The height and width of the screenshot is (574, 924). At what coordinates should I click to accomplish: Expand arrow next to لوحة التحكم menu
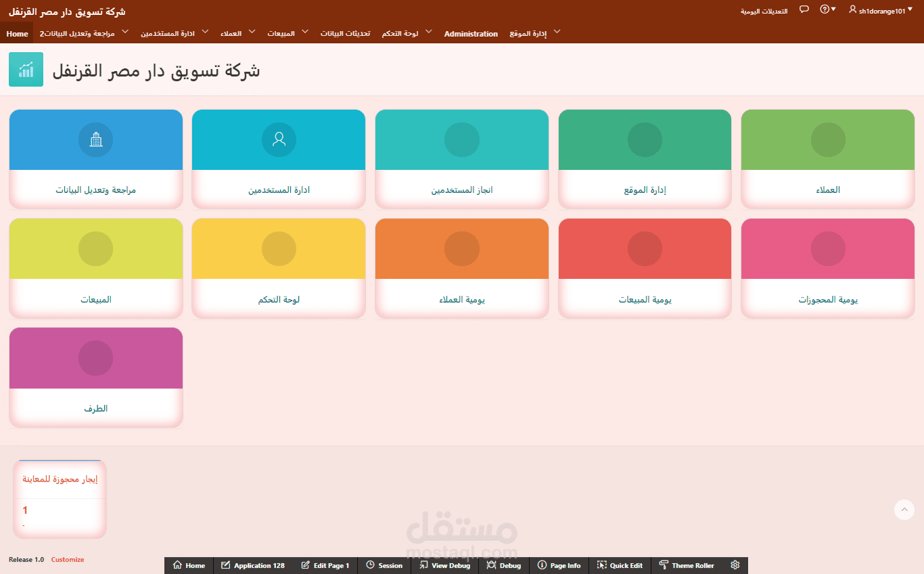tap(428, 32)
